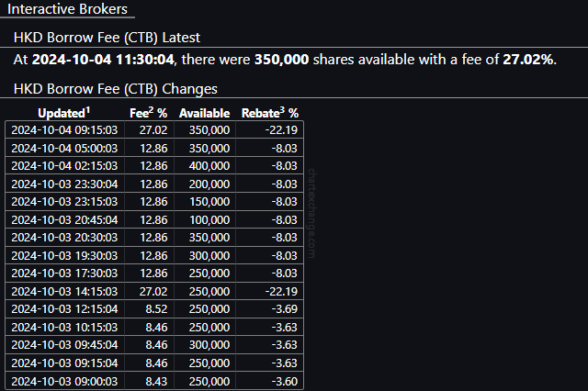The width and height of the screenshot is (588, 391).
Task: Click the 400,000 available shares cell
Action: (x=209, y=165)
